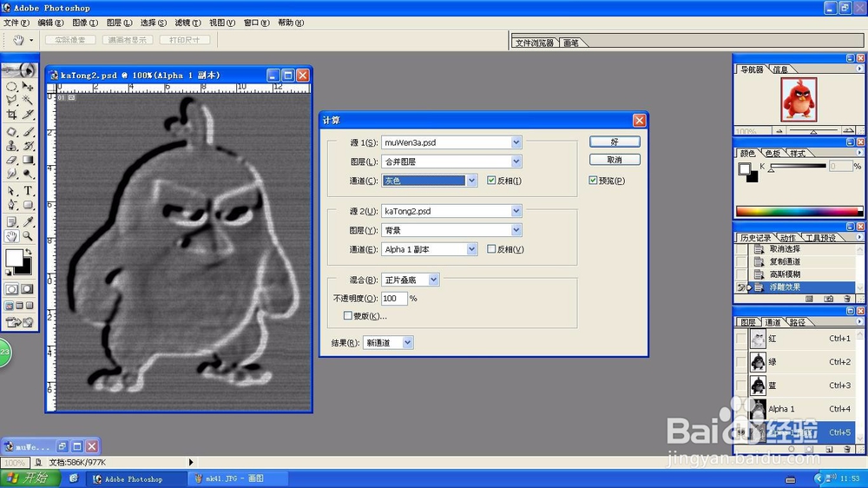The height and width of the screenshot is (488, 868).
Task: Click 满画布显示 button in options bar
Action: tap(128, 40)
